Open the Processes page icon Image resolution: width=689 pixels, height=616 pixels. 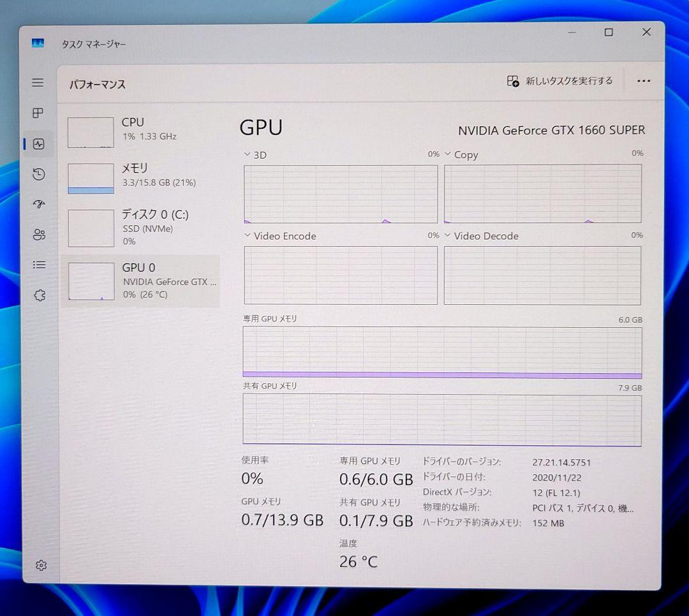click(38, 114)
